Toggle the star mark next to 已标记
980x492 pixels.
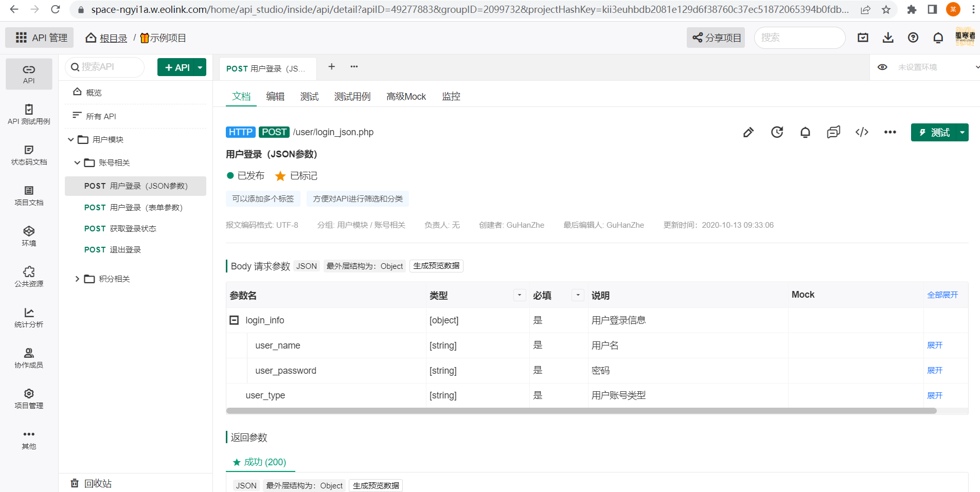pos(280,175)
